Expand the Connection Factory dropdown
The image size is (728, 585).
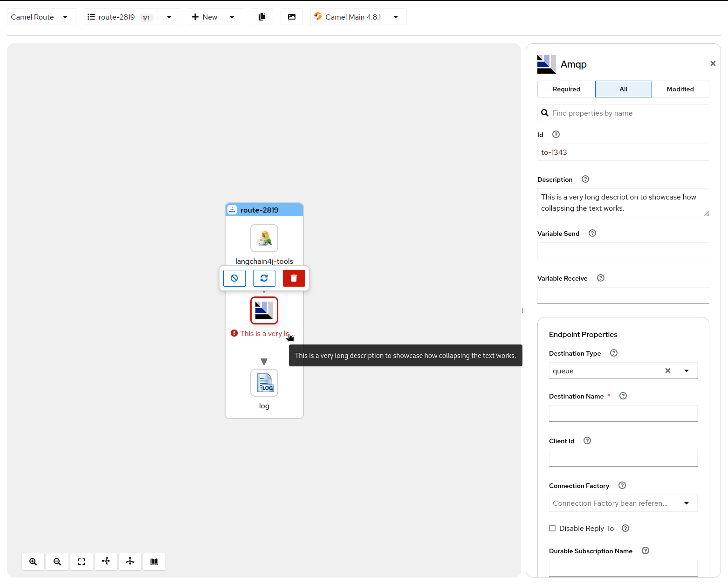click(x=687, y=503)
